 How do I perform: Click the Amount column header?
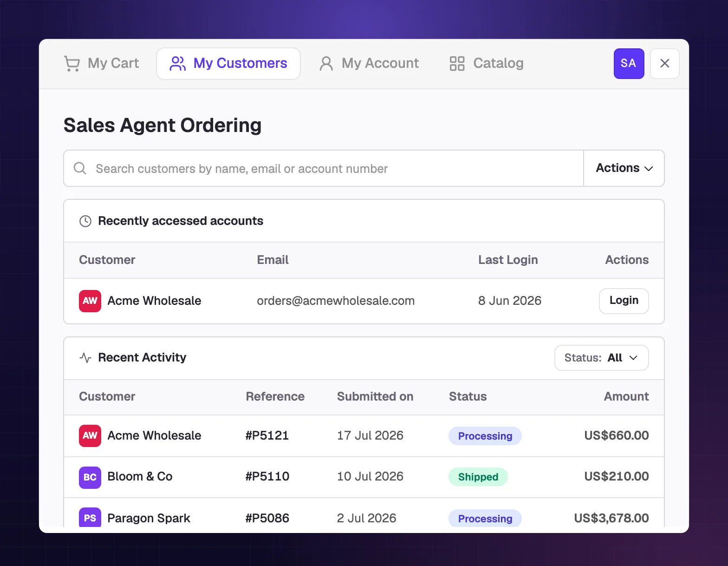click(x=626, y=396)
